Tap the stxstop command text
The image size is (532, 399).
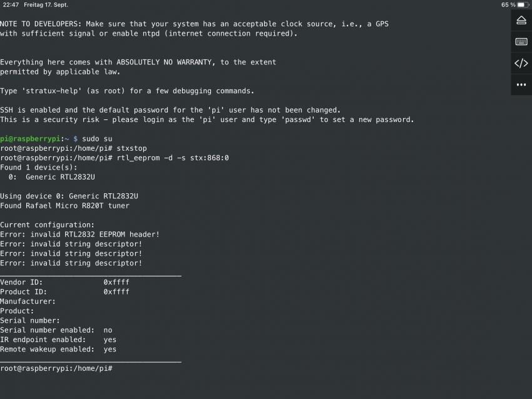click(x=131, y=148)
